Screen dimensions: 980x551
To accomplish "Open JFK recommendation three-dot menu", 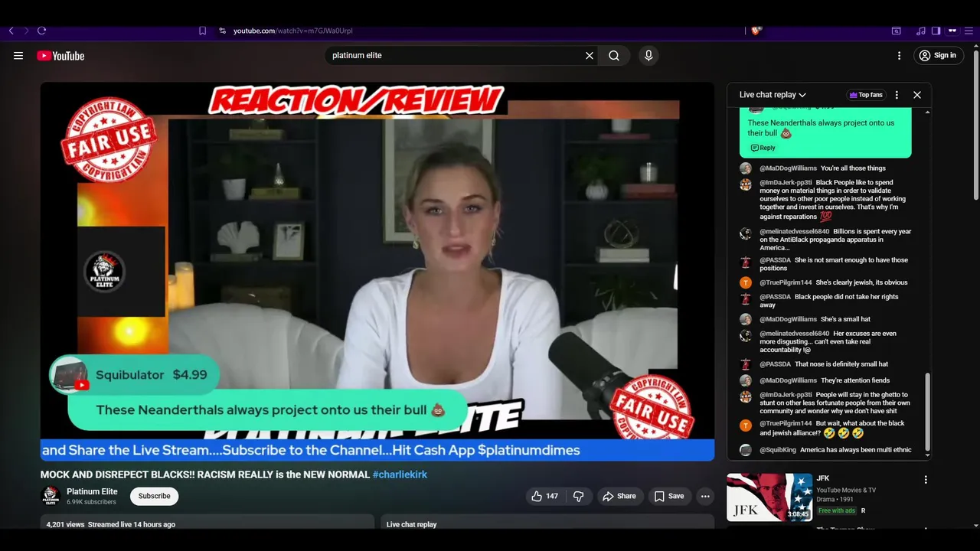I will pyautogui.click(x=926, y=480).
